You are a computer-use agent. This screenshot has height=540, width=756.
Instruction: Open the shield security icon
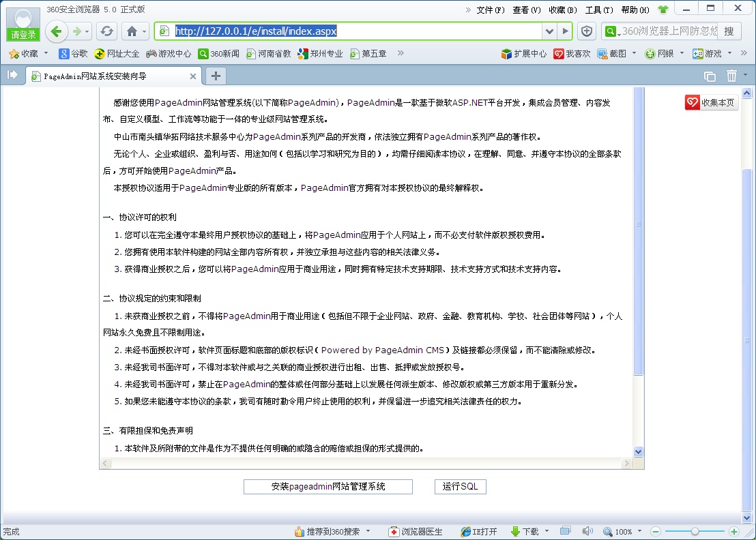click(x=587, y=31)
